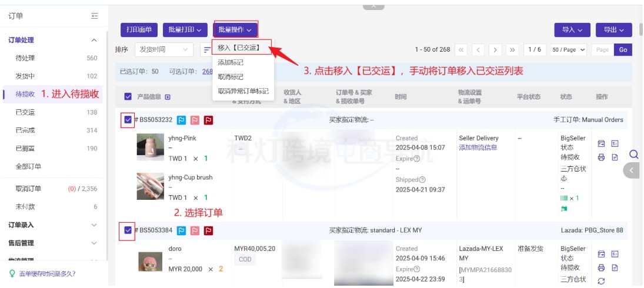Select 取消标记 menu option
This screenshot has width=644, height=288.
pos(243,77)
